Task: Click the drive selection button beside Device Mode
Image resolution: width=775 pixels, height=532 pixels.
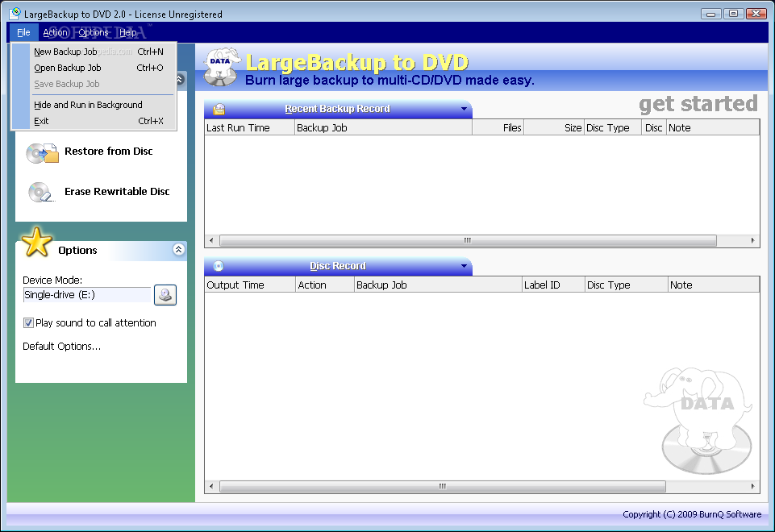Action: point(165,295)
